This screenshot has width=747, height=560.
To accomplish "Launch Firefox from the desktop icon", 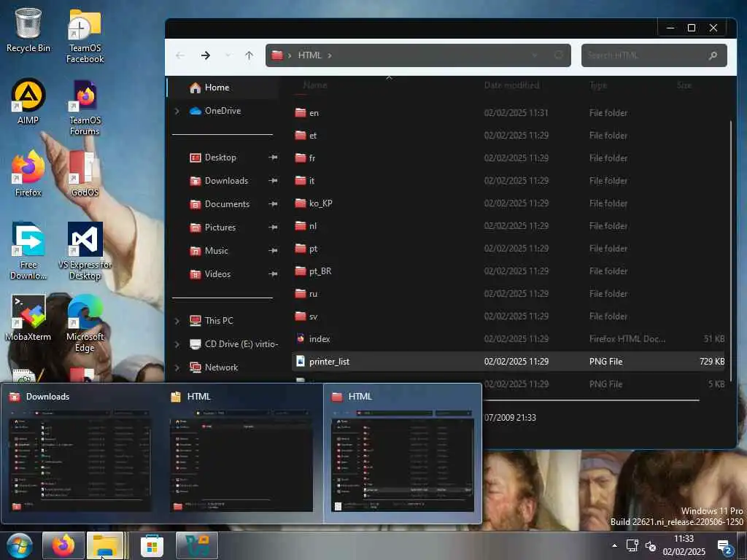I will point(28,174).
